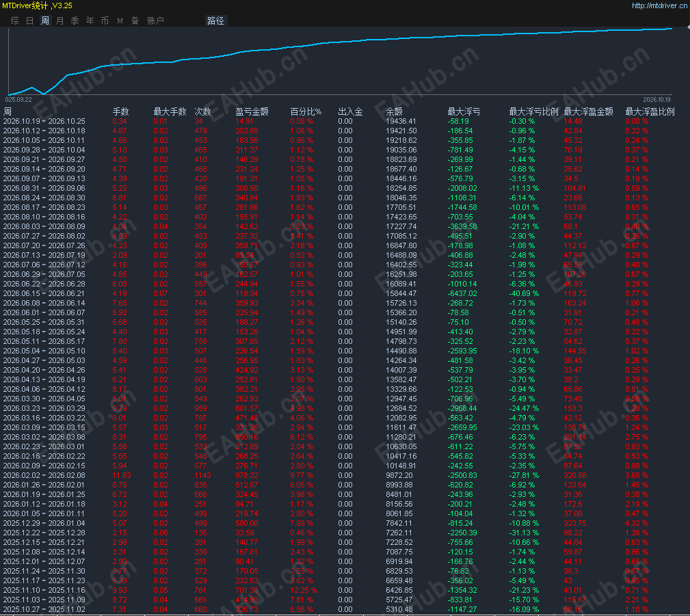This screenshot has height=616, width=690.
Task: Select week row 2026.02.02 ~ 2026.02.08
Action: (x=339, y=475)
